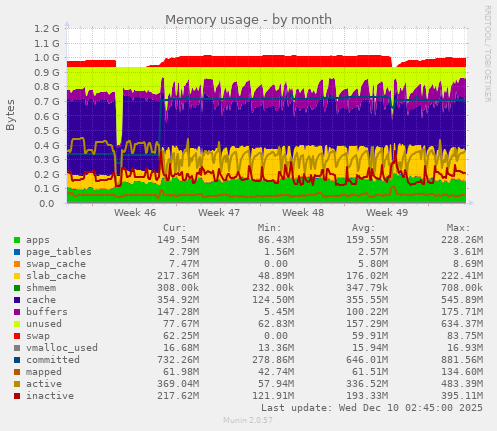The height and width of the screenshot is (431, 497).
Task: Select the 'mapped' legend label
Action: 44,372
